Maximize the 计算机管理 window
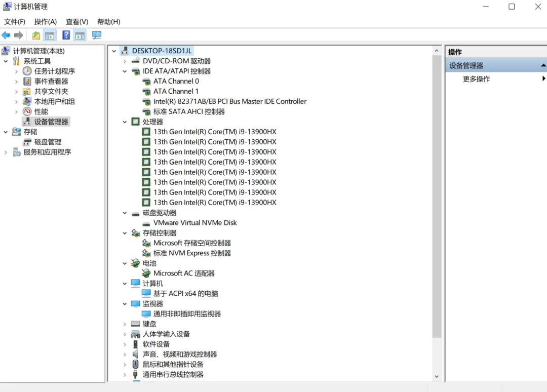This screenshot has width=547, height=392. click(512, 7)
